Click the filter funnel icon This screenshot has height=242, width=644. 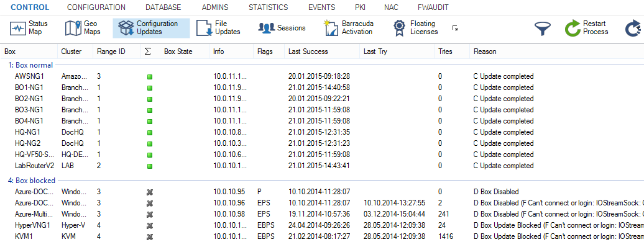tap(543, 29)
